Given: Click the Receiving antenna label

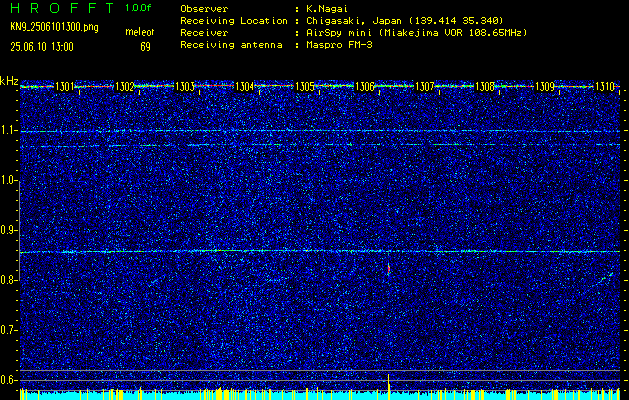Looking at the screenshot, I should point(231,45).
